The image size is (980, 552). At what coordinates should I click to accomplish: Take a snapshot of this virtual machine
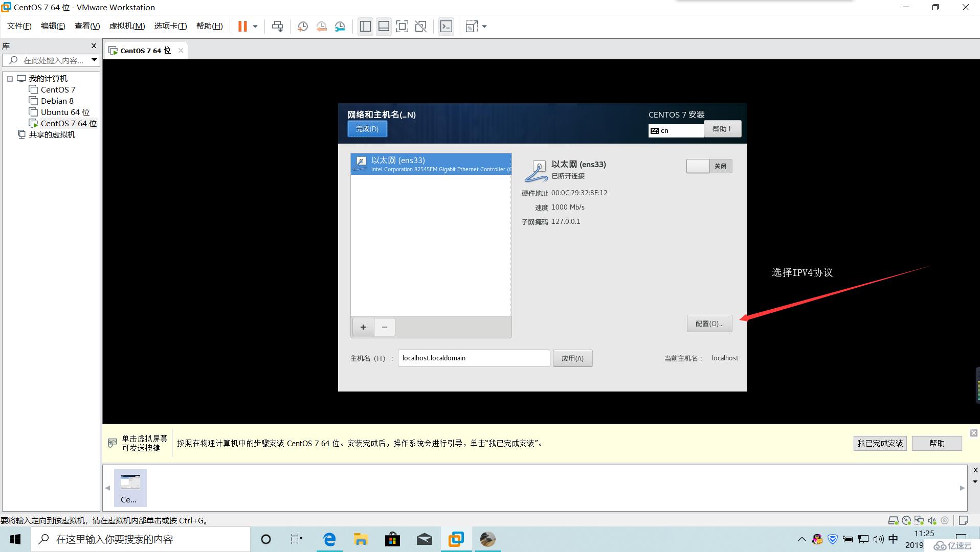302,27
